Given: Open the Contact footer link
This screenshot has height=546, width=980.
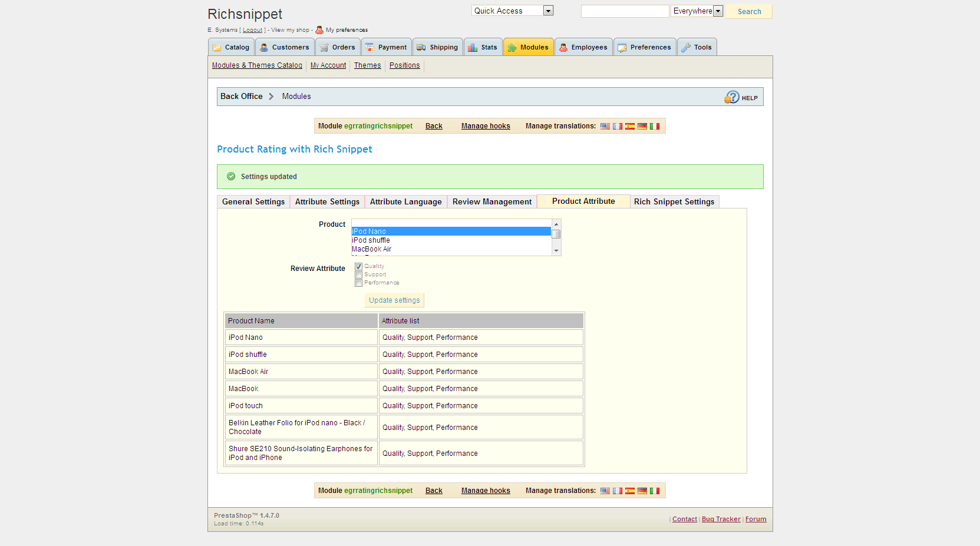Looking at the screenshot, I should point(684,519).
